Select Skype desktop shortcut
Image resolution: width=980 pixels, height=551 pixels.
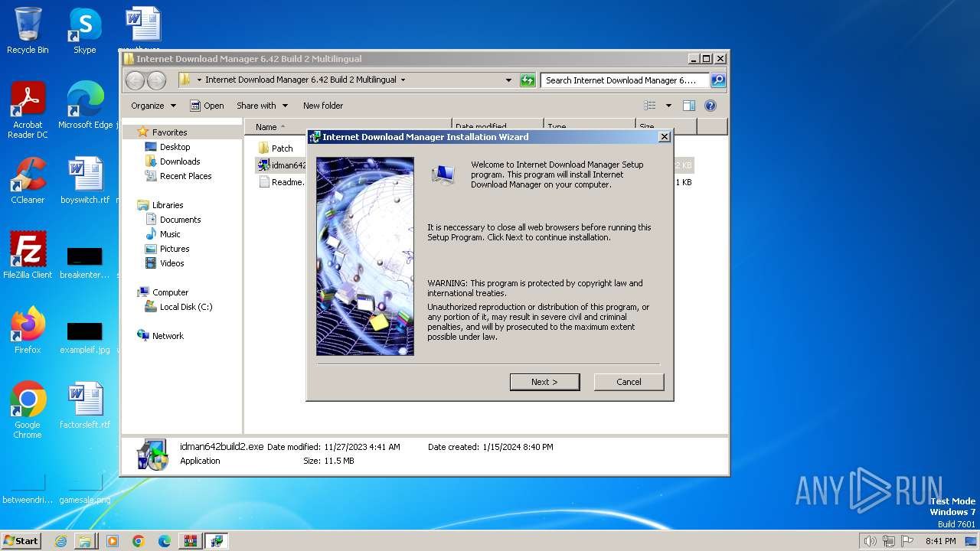[84, 31]
